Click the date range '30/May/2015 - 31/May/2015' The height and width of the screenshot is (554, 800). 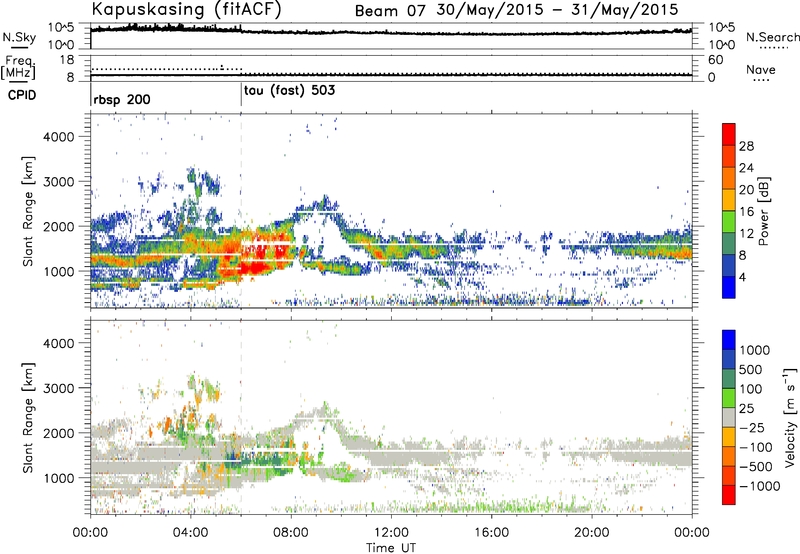pos(557,10)
